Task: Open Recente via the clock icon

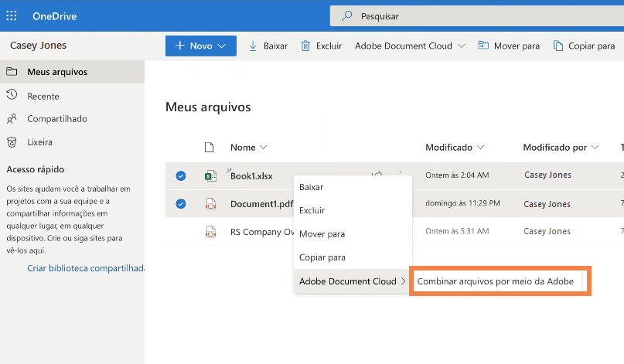Action: pyautogui.click(x=12, y=96)
